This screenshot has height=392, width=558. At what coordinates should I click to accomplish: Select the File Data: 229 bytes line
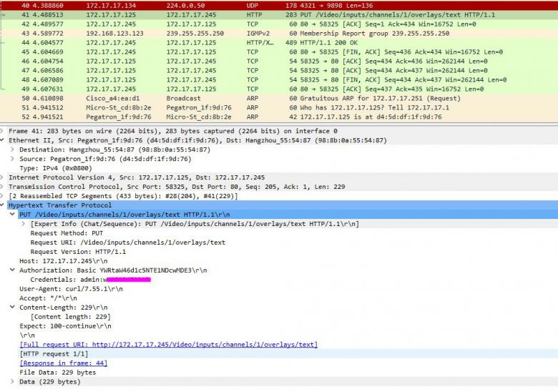click(x=58, y=372)
